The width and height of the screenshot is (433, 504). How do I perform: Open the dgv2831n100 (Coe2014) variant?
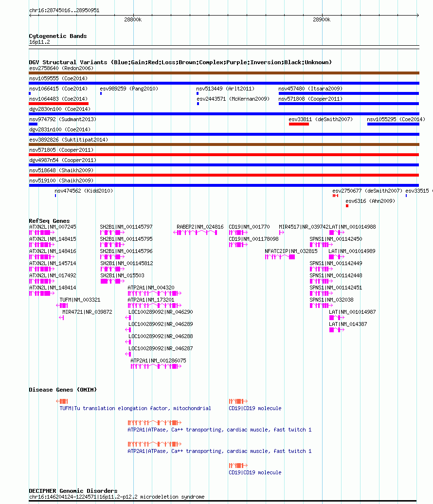[x=224, y=134]
